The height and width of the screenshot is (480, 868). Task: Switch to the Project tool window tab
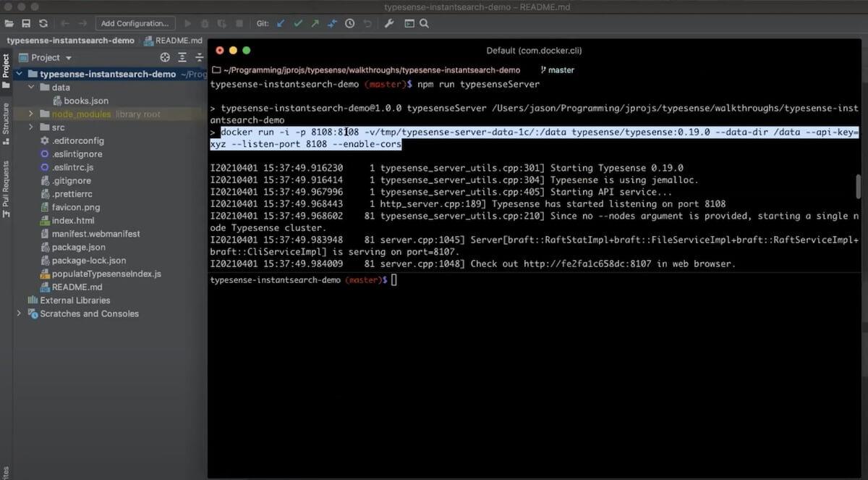6,70
